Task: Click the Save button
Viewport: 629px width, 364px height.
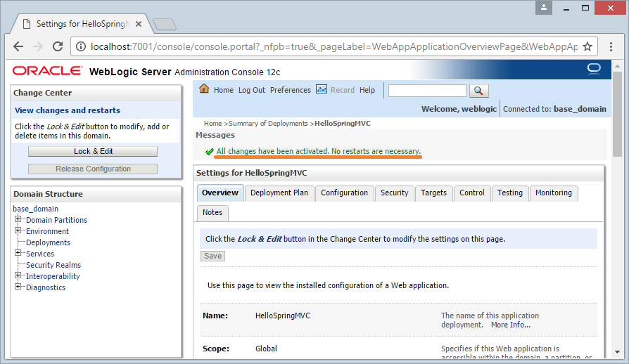Action: click(x=212, y=256)
